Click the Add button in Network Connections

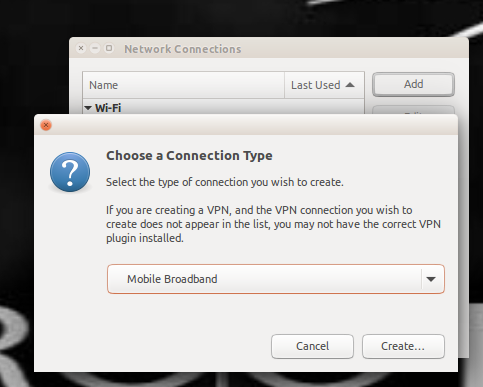coord(413,84)
